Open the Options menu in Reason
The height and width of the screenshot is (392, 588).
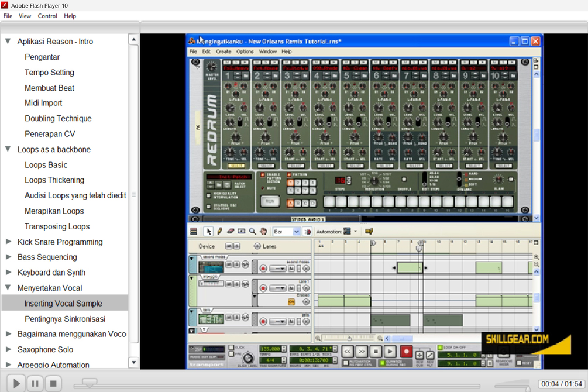point(245,51)
